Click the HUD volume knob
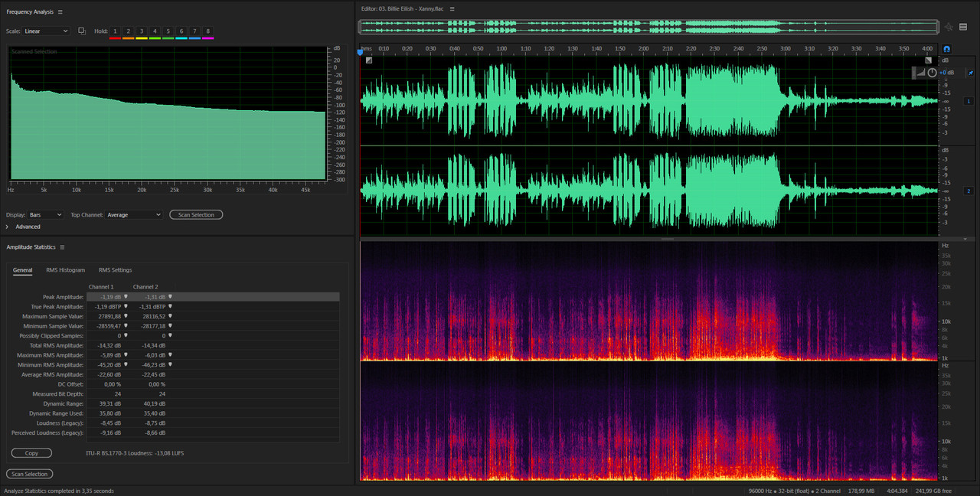Viewport: 980px width, 496px height. coord(932,73)
